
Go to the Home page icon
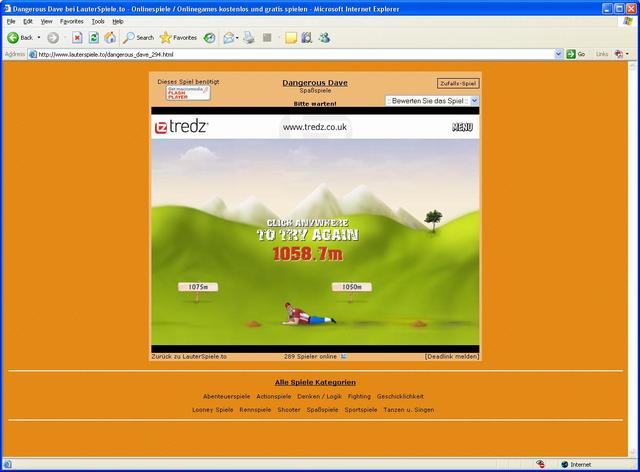pos(109,37)
